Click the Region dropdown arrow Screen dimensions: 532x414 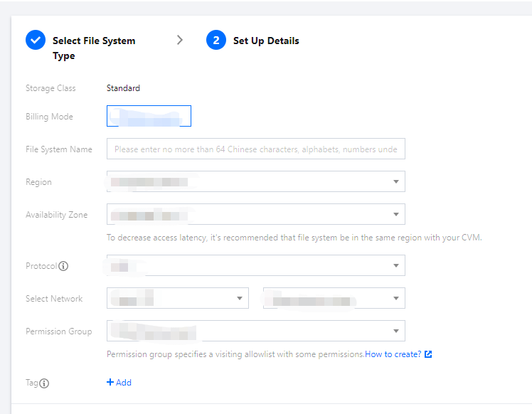(396, 182)
